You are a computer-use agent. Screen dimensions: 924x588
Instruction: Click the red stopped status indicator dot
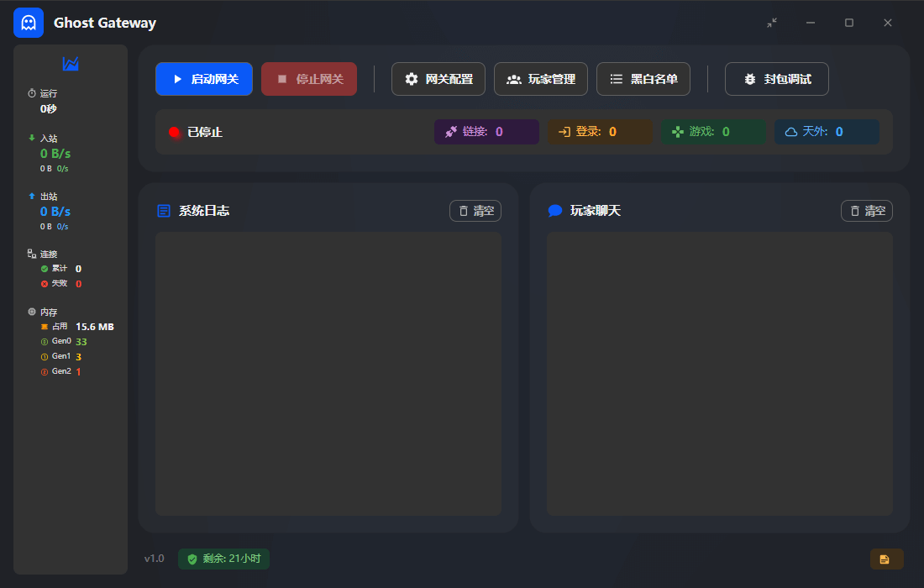(x=175, y=132)
